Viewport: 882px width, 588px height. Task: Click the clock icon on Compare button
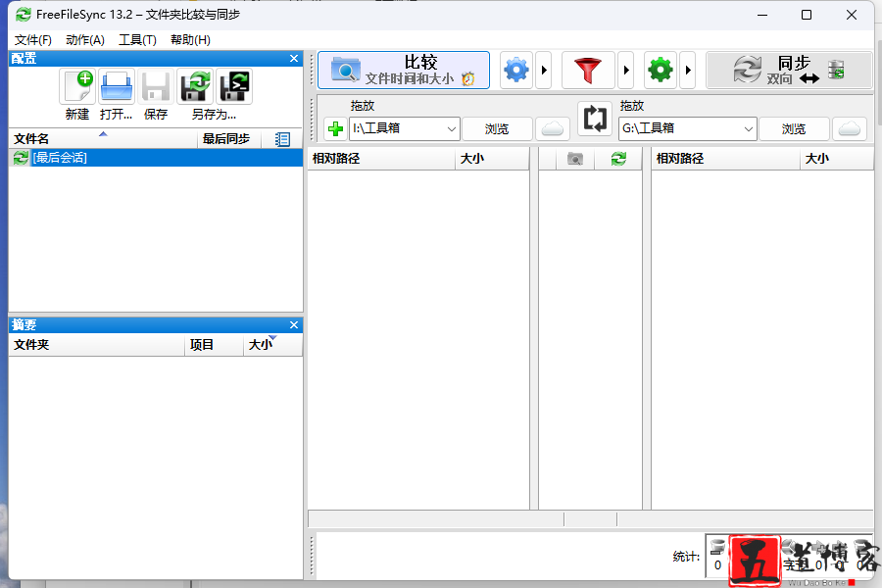point(468,78)
